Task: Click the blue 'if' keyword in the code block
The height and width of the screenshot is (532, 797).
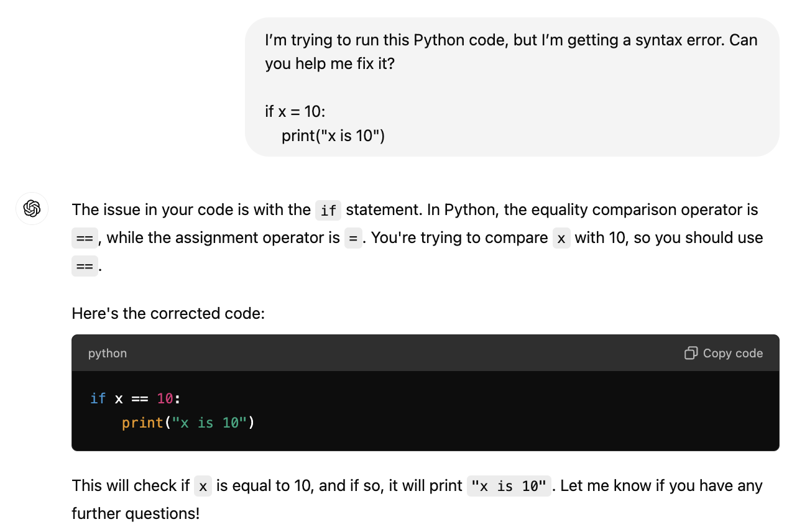Action: tap(98, 398)
